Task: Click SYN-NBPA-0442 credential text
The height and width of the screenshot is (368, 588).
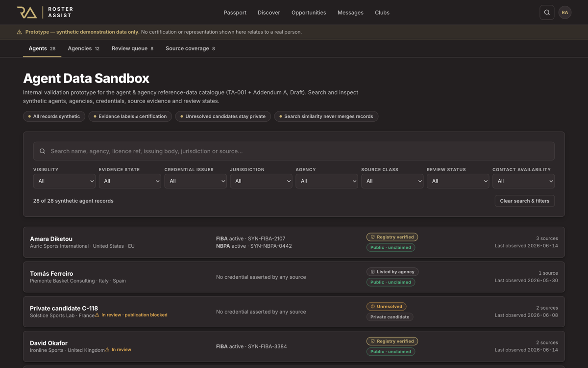Action: point(270,246)
